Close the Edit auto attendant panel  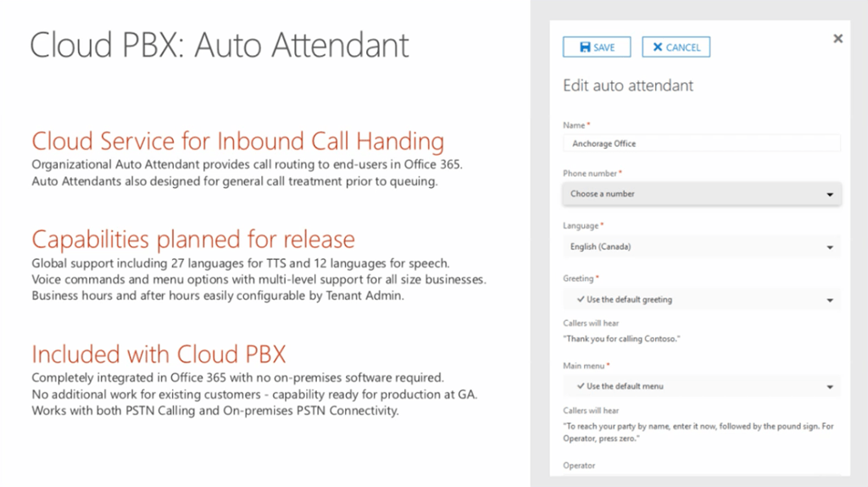(x=837, y=39)
